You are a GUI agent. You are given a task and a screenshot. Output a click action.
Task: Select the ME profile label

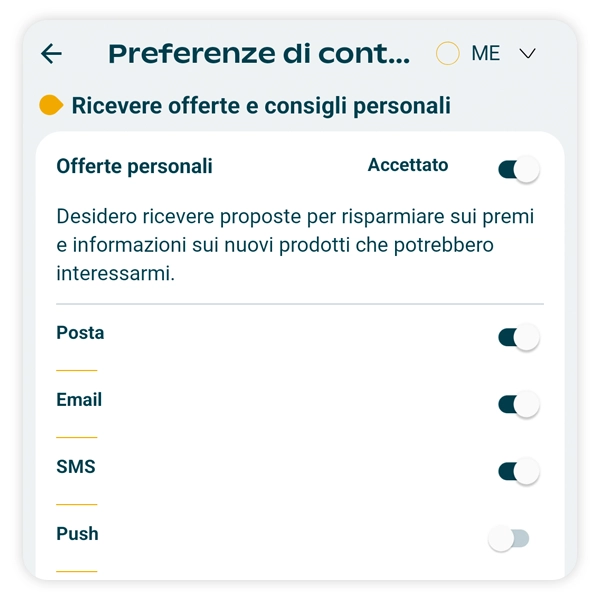pos(486,54)
